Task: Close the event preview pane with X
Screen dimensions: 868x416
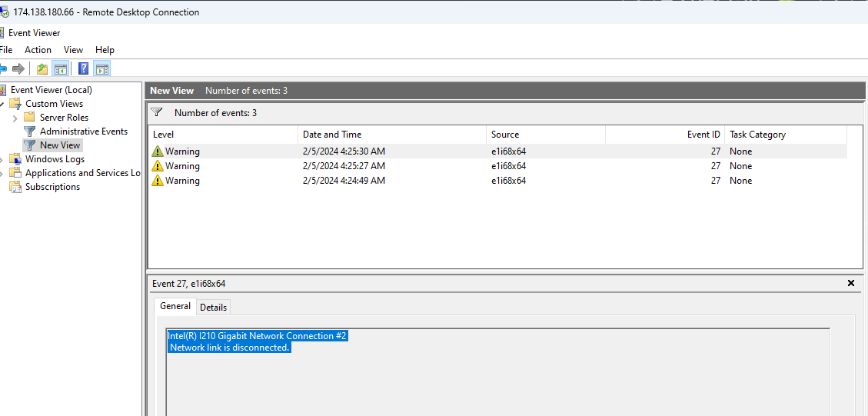Action: [x=850, y=284]
